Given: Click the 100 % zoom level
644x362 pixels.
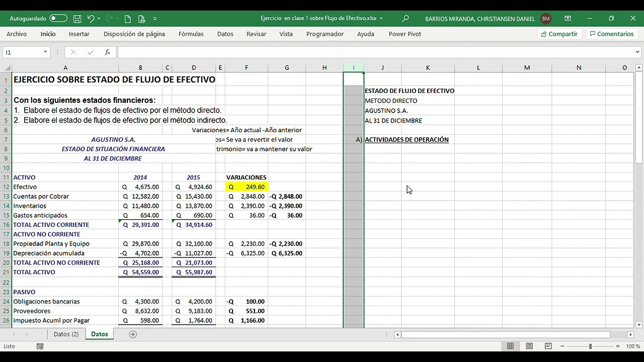Looking at the screenshot, I should point(633,346).
